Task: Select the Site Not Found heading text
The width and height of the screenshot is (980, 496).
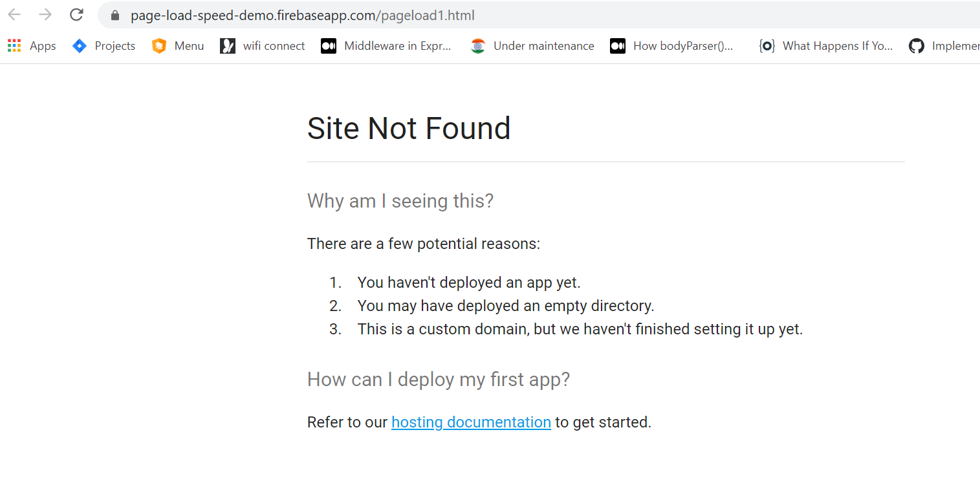Action: pyautogui.click(x=409, y=128)
